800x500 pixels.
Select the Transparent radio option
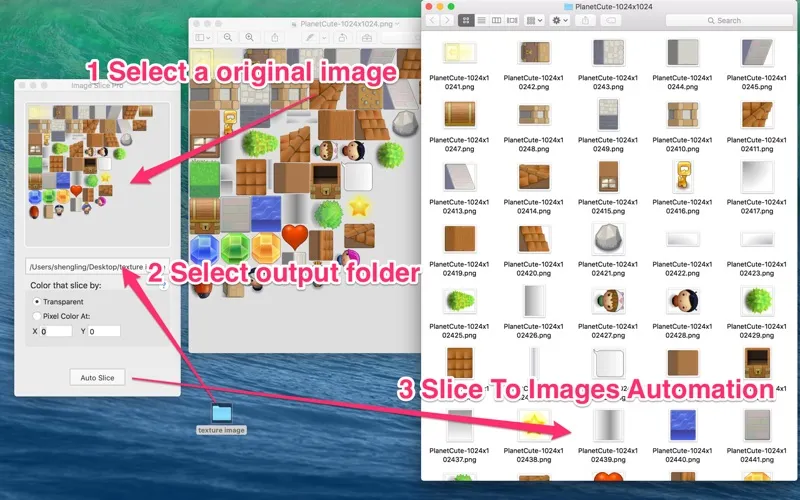[x=37, y=302]
